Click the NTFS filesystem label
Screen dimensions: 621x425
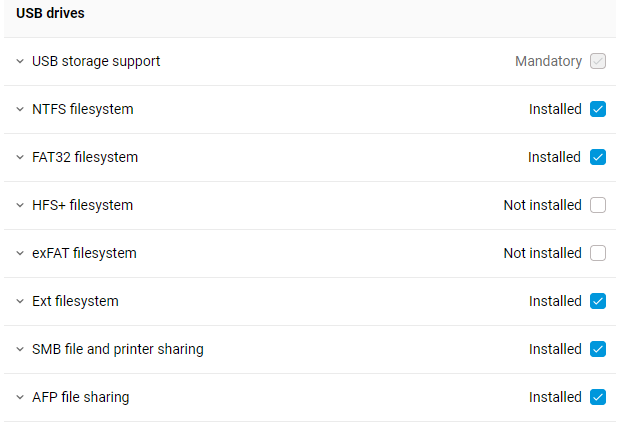point(83,109)
